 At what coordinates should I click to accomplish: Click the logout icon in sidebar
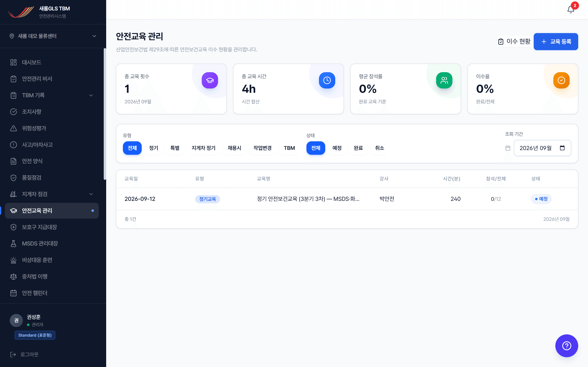[x=13, y=354]
